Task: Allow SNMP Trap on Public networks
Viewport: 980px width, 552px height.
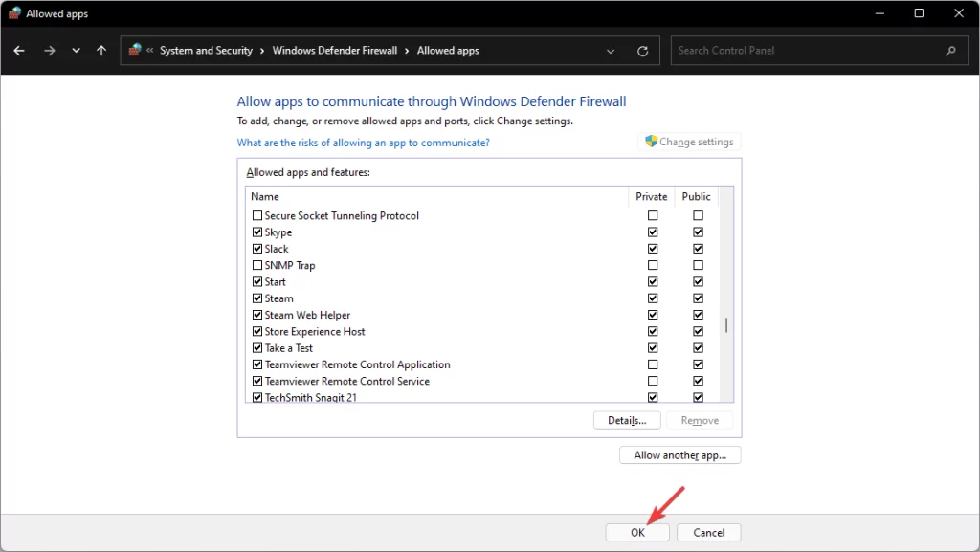Action: [x=698, y=265]
